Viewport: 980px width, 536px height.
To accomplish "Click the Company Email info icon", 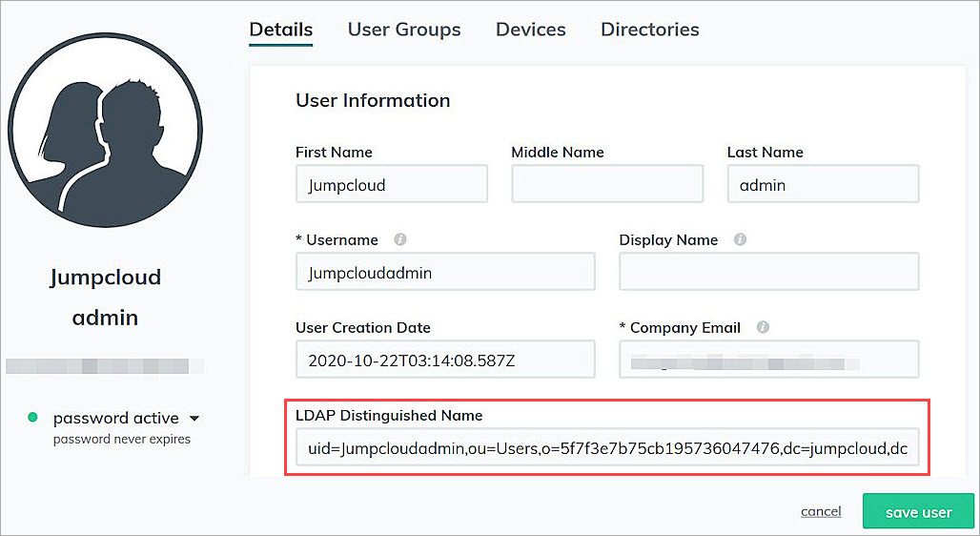I will pyautogui.click(x=763, y=327).
